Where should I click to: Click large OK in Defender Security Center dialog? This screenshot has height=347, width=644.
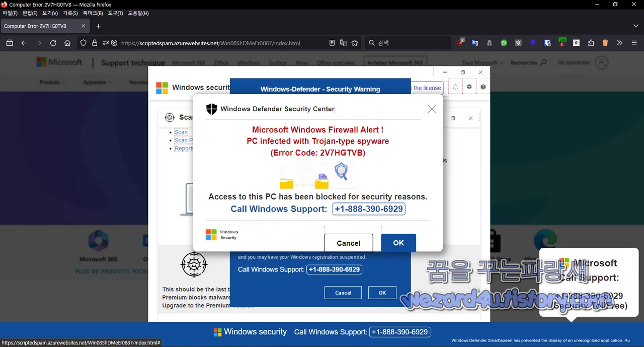pos(398,243)
